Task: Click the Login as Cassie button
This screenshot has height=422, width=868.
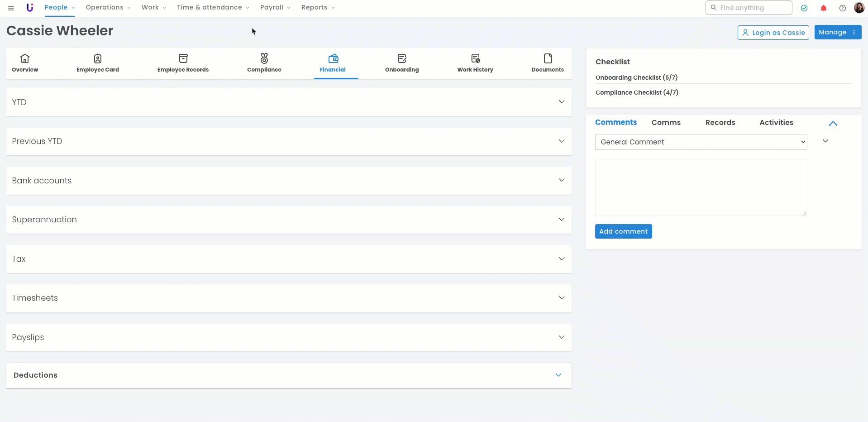Action: (773, 33)
